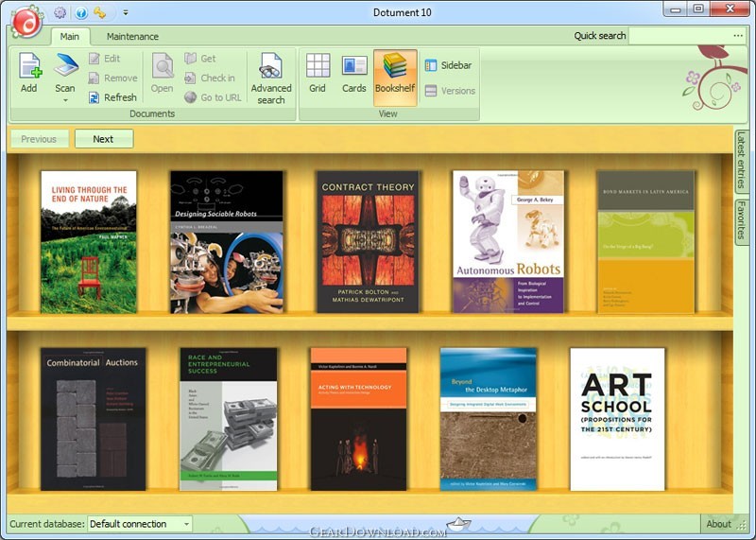Select the Art School book cover
Image resolution: width=756 pixels, height=540 pixels.
618,419
